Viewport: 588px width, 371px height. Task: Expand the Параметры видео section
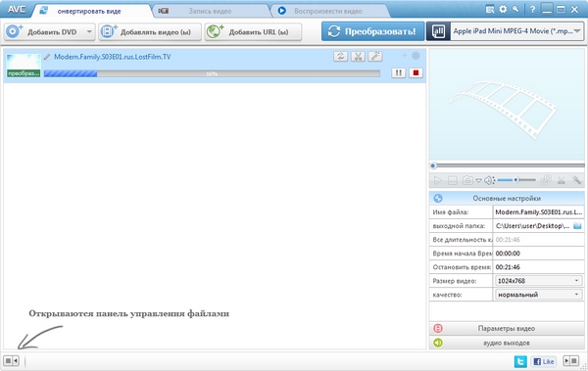(x=507, y=328)
